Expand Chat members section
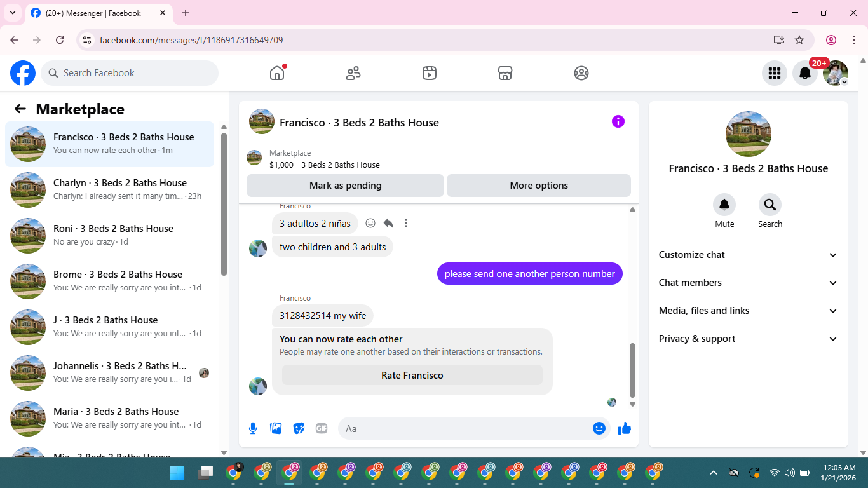 (749, 283)
